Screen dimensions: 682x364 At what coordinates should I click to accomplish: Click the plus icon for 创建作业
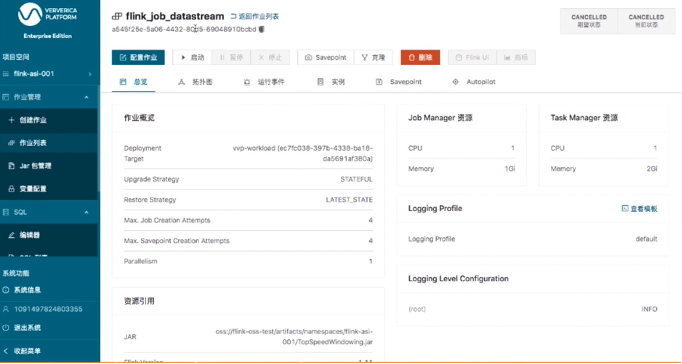pos(12,120)
